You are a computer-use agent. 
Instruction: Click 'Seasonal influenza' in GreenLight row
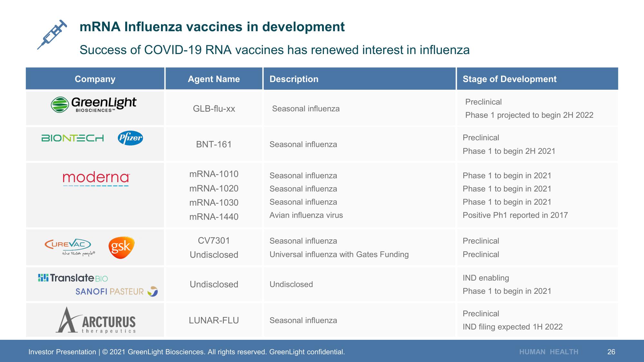[x=306, y=109]
